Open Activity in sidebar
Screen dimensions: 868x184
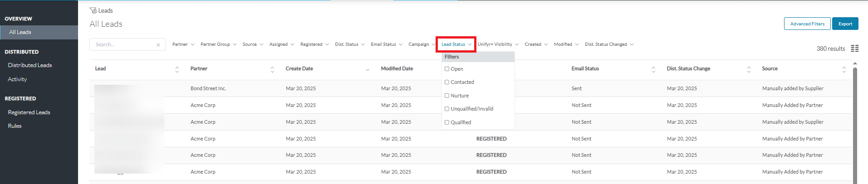[17, 79]
